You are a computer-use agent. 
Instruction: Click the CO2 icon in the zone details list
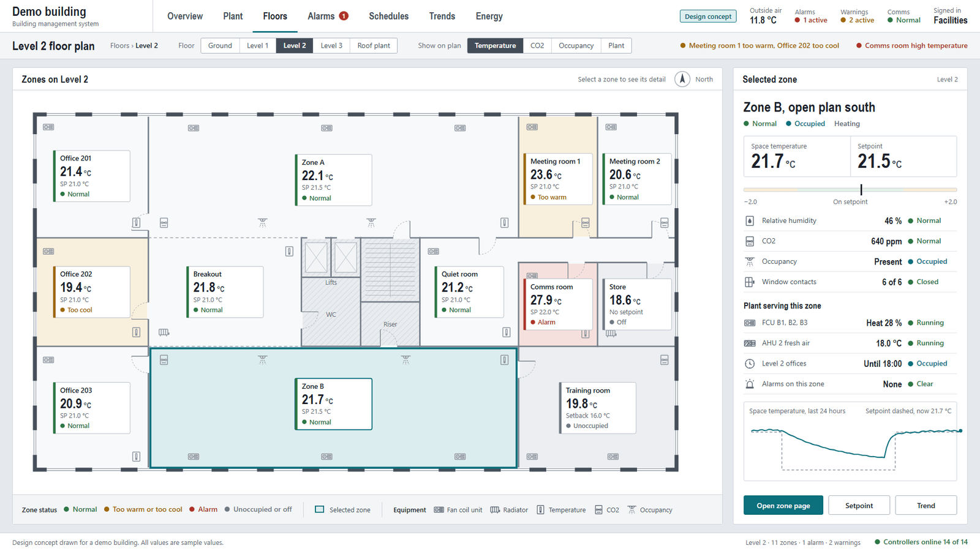pyautogui.click(x=750, y=241)
